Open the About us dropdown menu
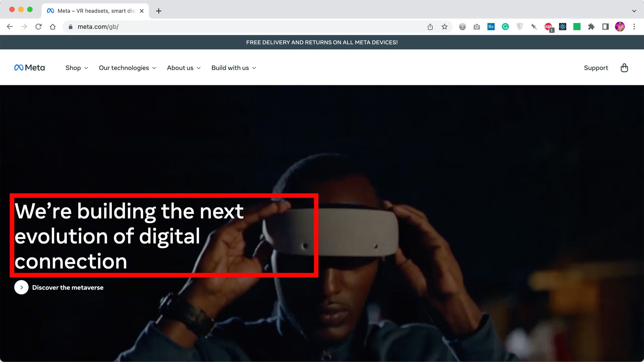The image size is (644, 362). pos(183,68)
